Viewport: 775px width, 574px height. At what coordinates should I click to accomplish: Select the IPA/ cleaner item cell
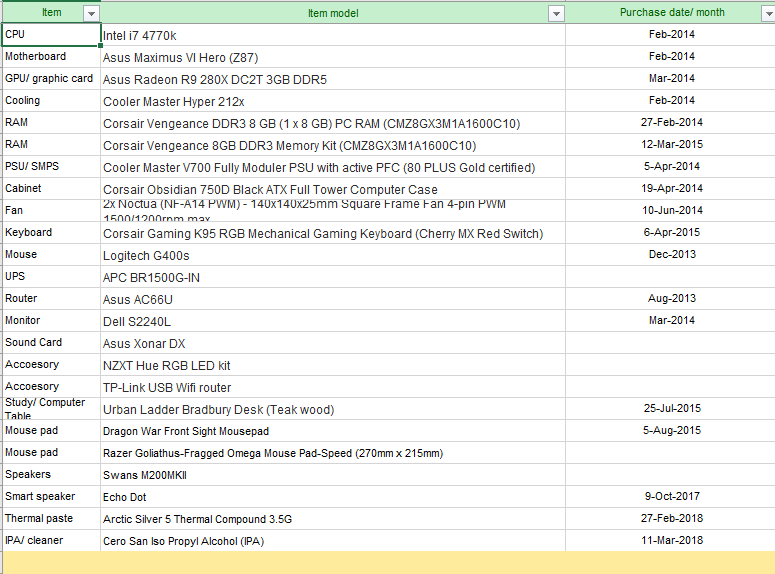[x=51, y=540]
